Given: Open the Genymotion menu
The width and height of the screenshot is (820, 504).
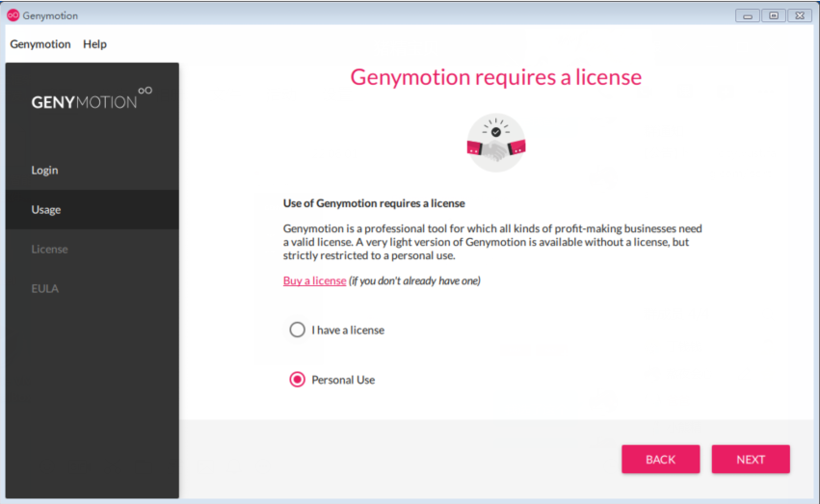Looking at the screenshot, I should [40, 44].
